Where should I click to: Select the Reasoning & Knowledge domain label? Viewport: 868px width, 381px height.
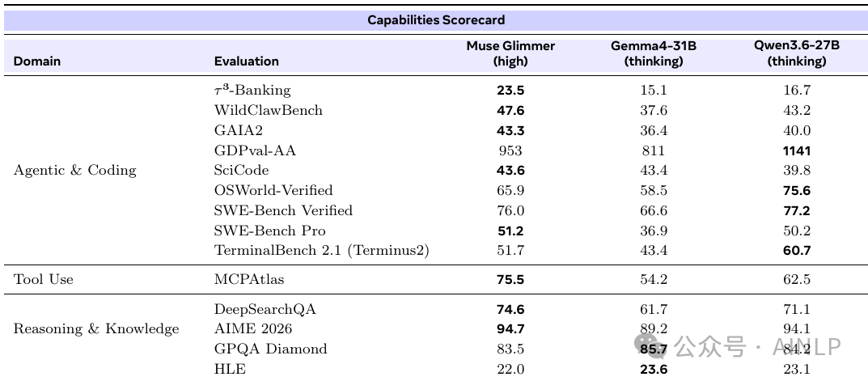(96, 329)
